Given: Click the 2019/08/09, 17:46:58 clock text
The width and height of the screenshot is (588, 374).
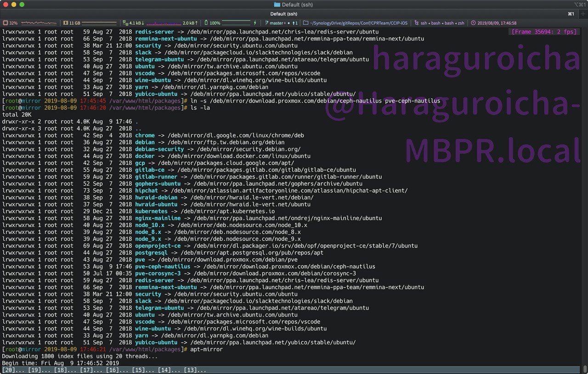Looking at the screenshot, I should tap(497, 23).
